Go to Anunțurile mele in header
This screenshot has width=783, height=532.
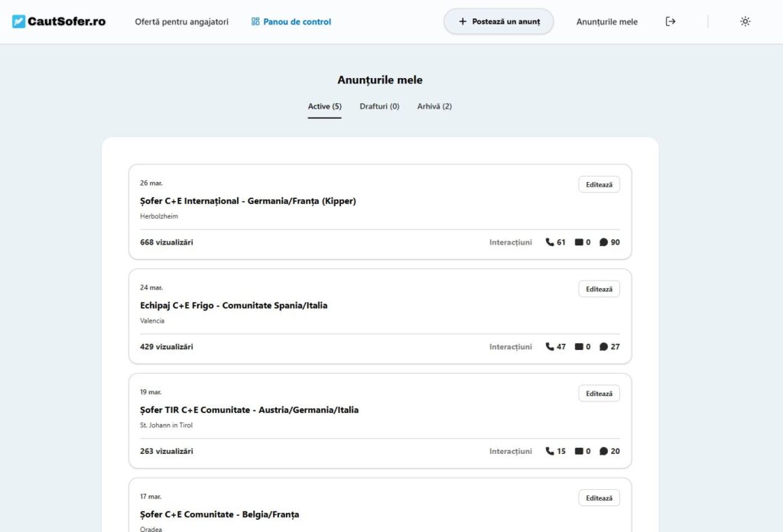[x=606, y=21]
